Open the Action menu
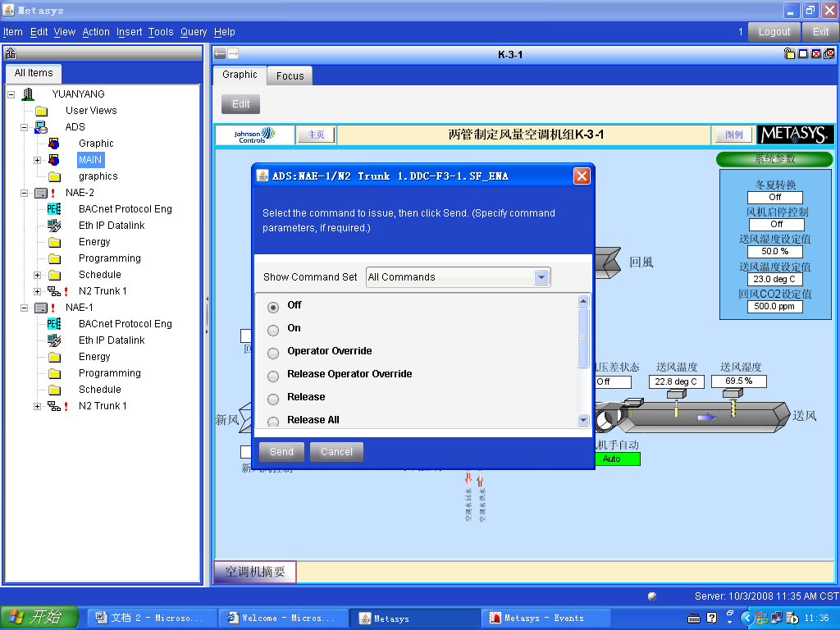This screenshot has height=630, width=840. click(x=96, y=32)
